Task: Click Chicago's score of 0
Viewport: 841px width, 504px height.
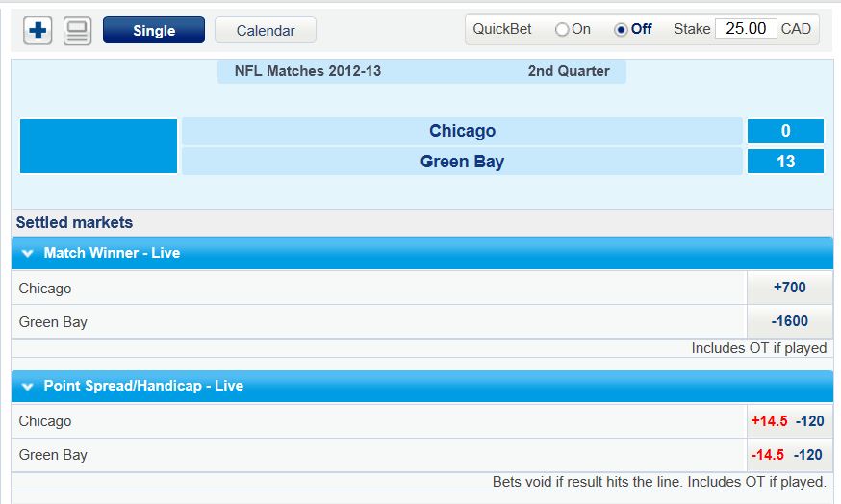Action: pos(786,131)
